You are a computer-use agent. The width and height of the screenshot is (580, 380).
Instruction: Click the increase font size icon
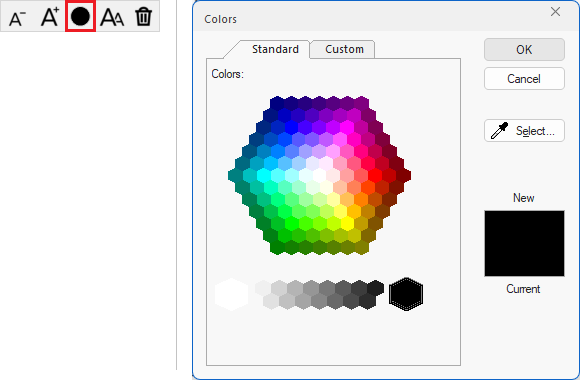(x=50, y=17)
